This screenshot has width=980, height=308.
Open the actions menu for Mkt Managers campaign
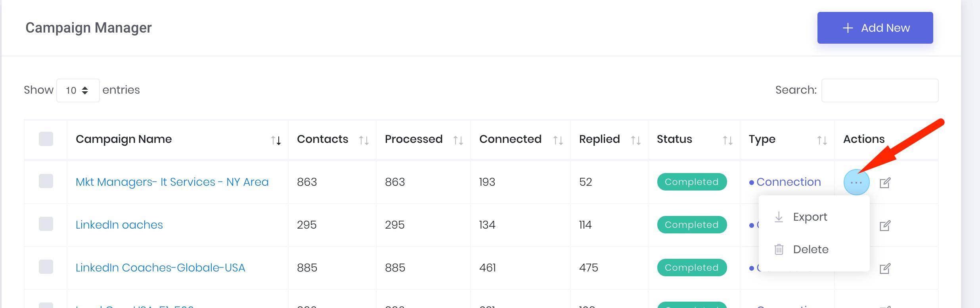(857, 182)
